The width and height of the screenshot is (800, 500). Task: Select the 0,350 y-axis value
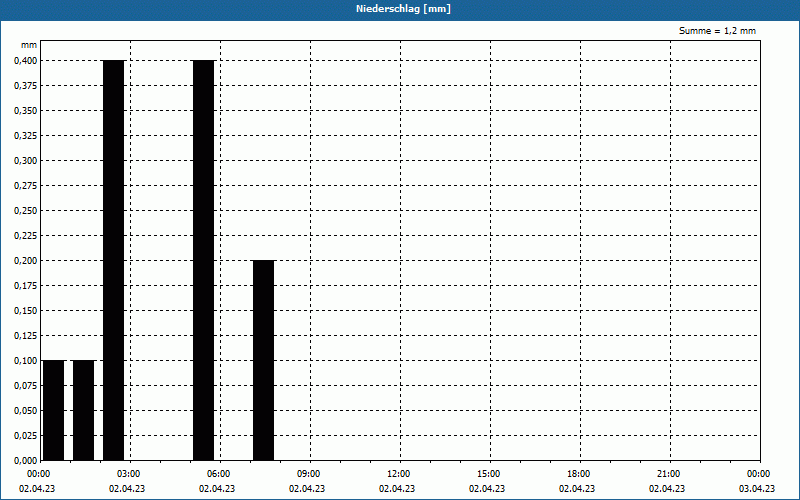(x=26, y=111)
